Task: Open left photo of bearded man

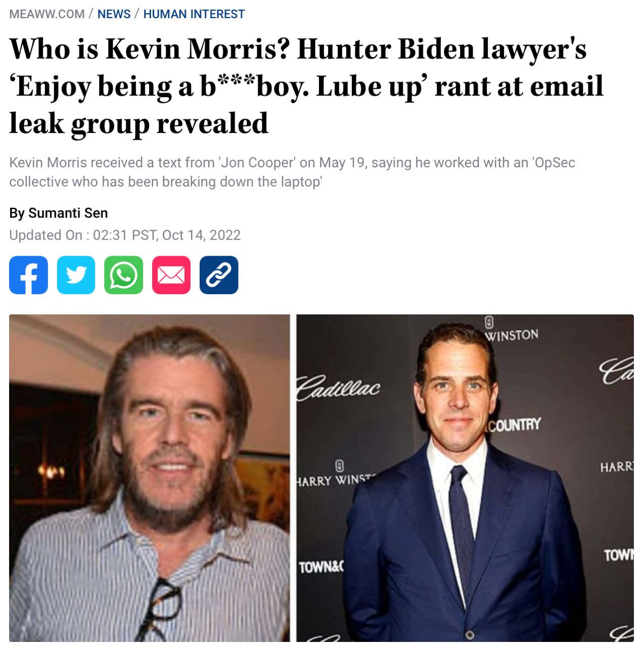Action: [x=150, y=478]
